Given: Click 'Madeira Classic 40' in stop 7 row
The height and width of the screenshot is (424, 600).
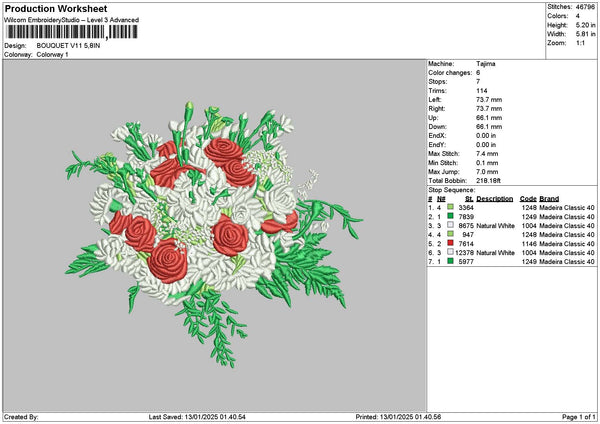Looking at the screenshot, I should pyautogui.click(x=567, y=262).
